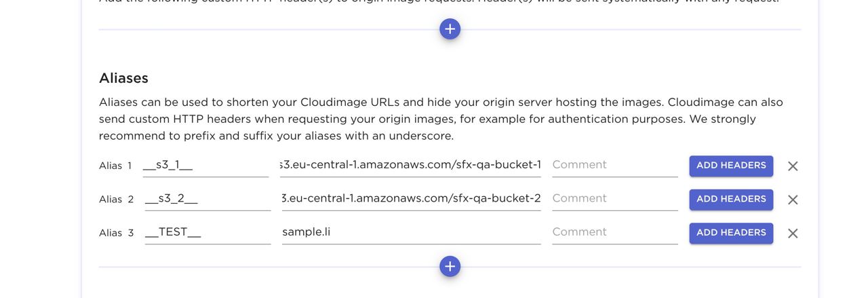Remove the __TEST__ alias with its X icon
Viewport: 868px width, 298px height.
tap(792, 234)
